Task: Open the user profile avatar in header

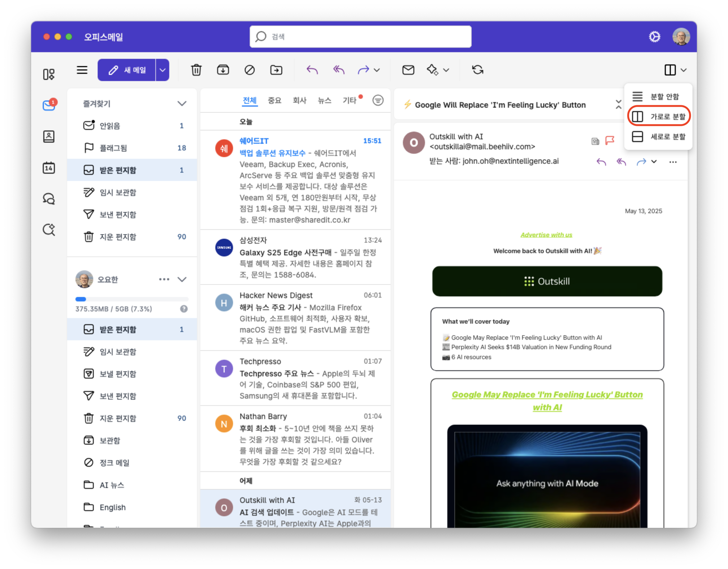Action: click(681, 37)
